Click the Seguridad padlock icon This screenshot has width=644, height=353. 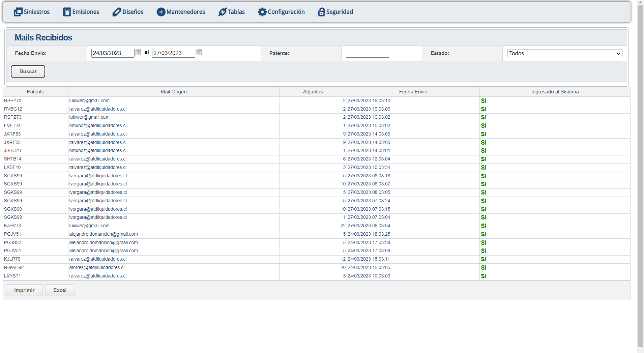click(x=321, y=12)
